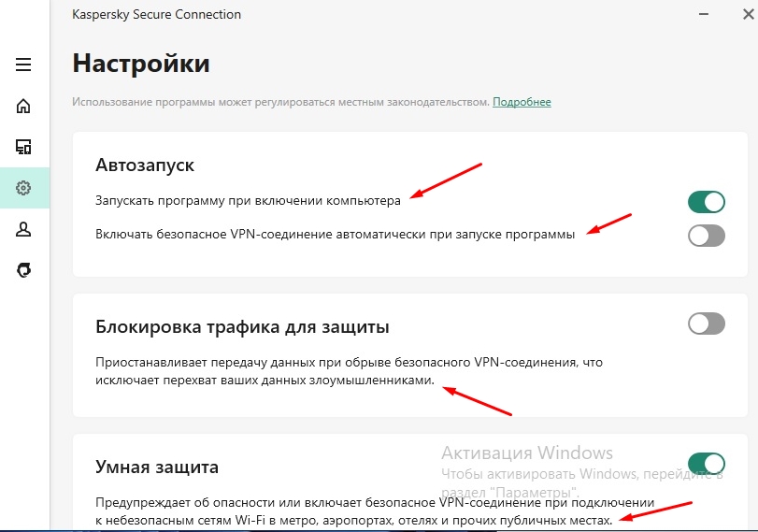Open the support headset icon in the sidebar
758x532 pixels.
click(x=23, y=270)
